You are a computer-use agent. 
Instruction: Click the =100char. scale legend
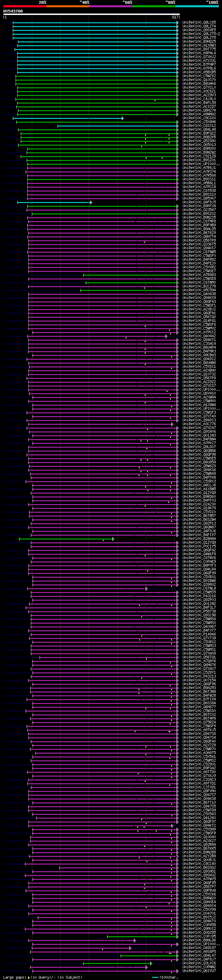[x=165, y=977]
